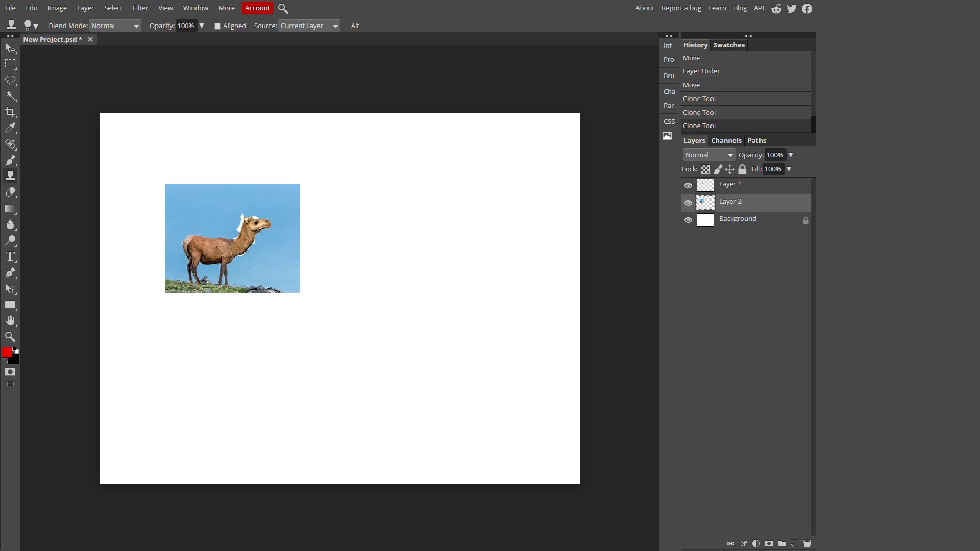Select the Crop tool
Viewport: 980px width, 551px height.
[10, 112]
